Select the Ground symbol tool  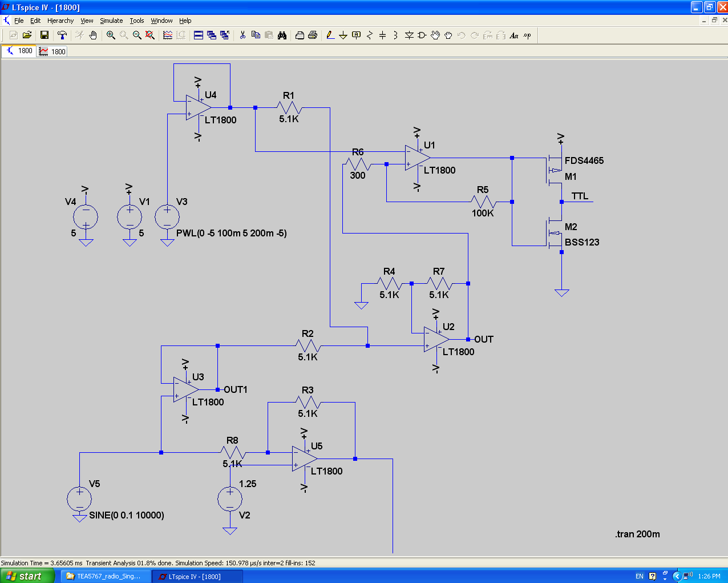click(343, 35)
